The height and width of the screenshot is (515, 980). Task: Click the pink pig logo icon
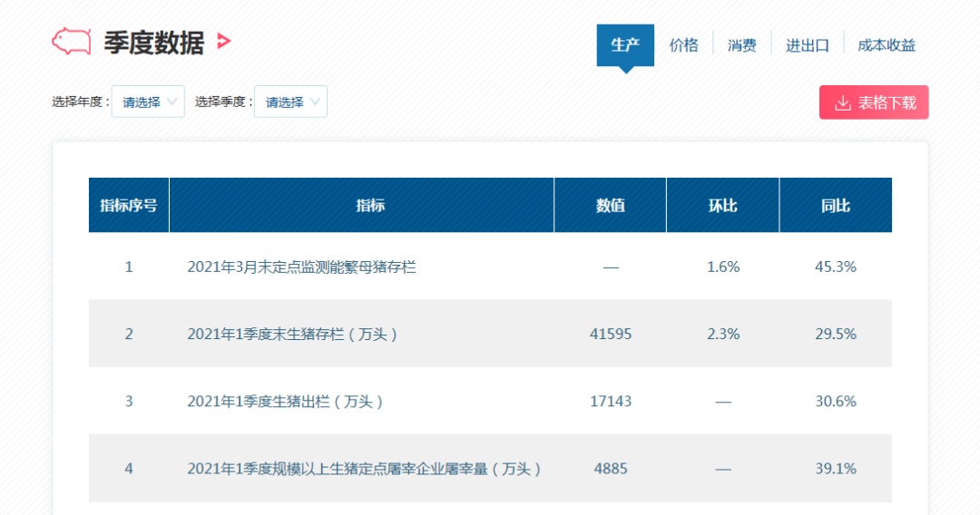point(72,42)
